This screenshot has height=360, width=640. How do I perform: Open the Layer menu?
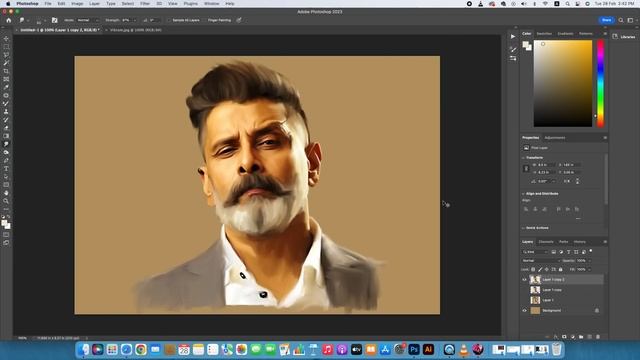click(x=94, y=4)
